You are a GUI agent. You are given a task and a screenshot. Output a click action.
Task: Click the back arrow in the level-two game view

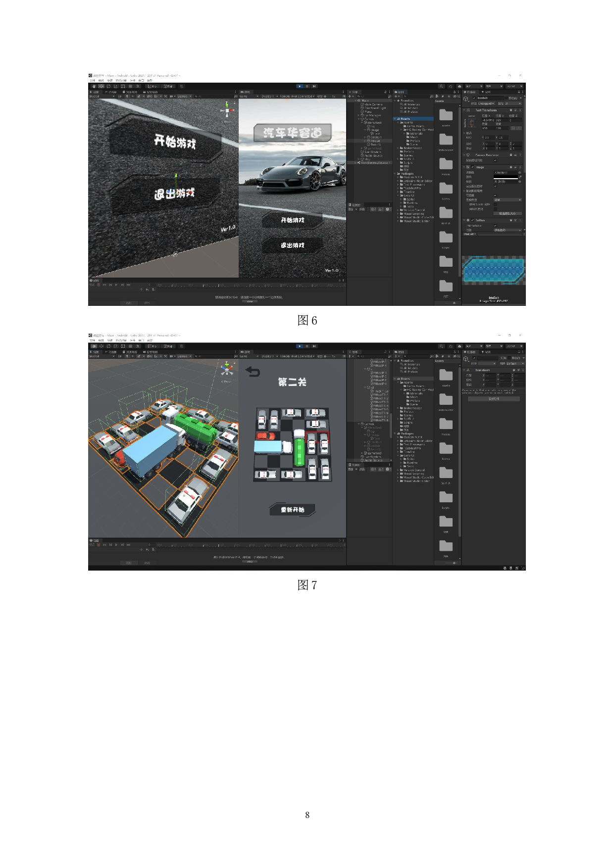(x=253, y=372)
